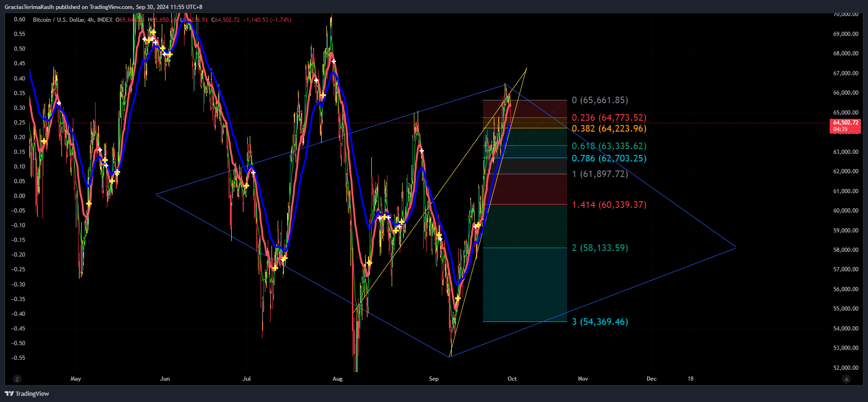
Task: Click 63,000.00 on the price axis
Action: coord(846,152)
